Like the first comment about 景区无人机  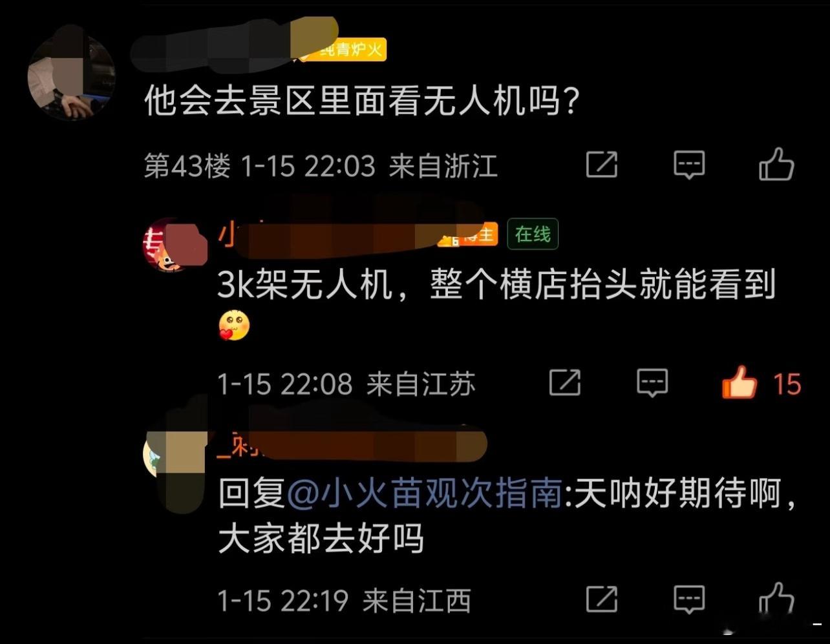776,164
